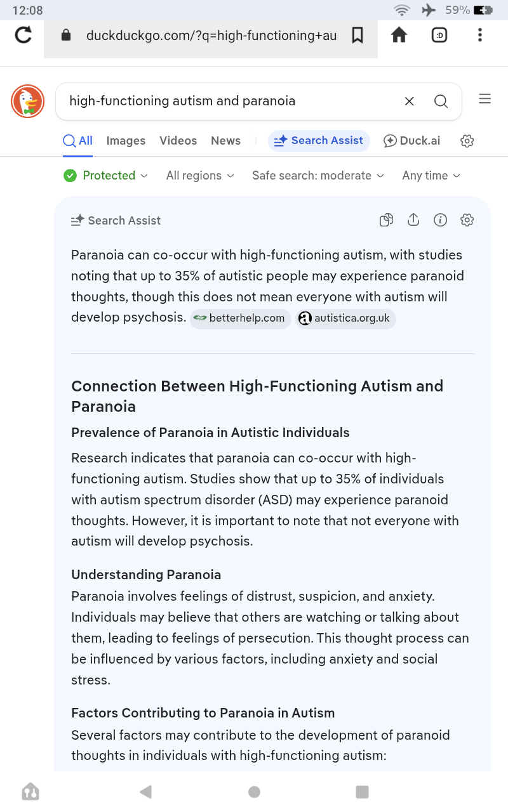Open the tab switcher icon
The height and width of the screenshot is (812, 508).
pos(439,35)
